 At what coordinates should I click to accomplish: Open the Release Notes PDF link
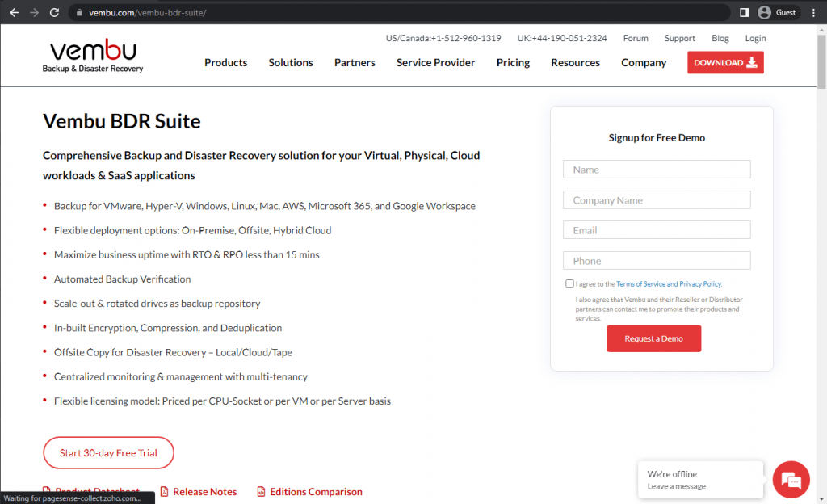tap(199, 491)
